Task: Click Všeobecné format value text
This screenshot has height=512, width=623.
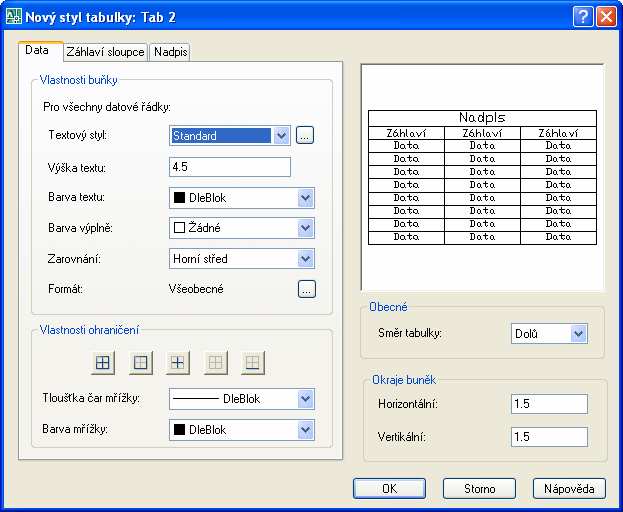Action: [x=196, y=289]
